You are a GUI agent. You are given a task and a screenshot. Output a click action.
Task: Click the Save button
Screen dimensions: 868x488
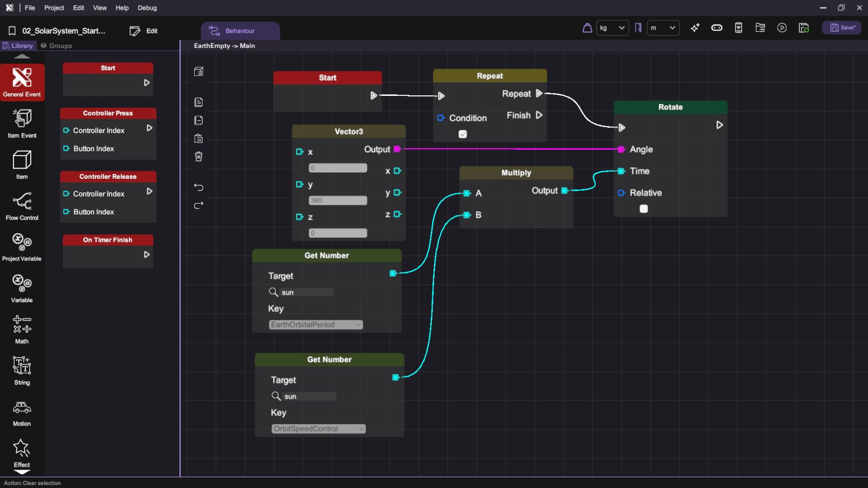pos(842,28)
